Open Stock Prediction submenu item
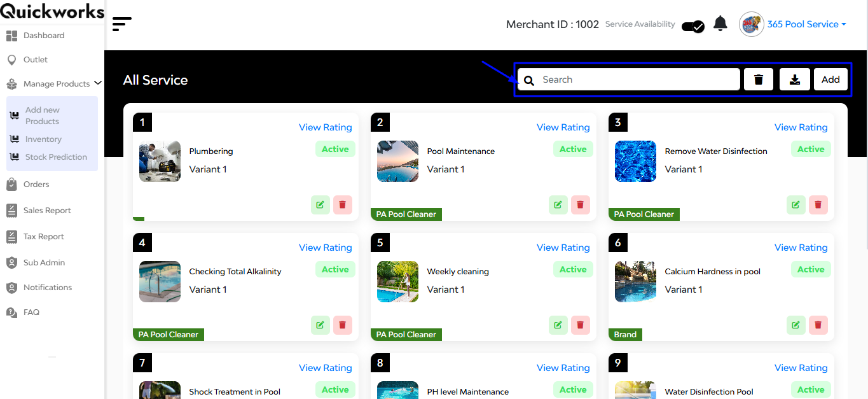This screenshot has width=868, height=399. [56, 157]
